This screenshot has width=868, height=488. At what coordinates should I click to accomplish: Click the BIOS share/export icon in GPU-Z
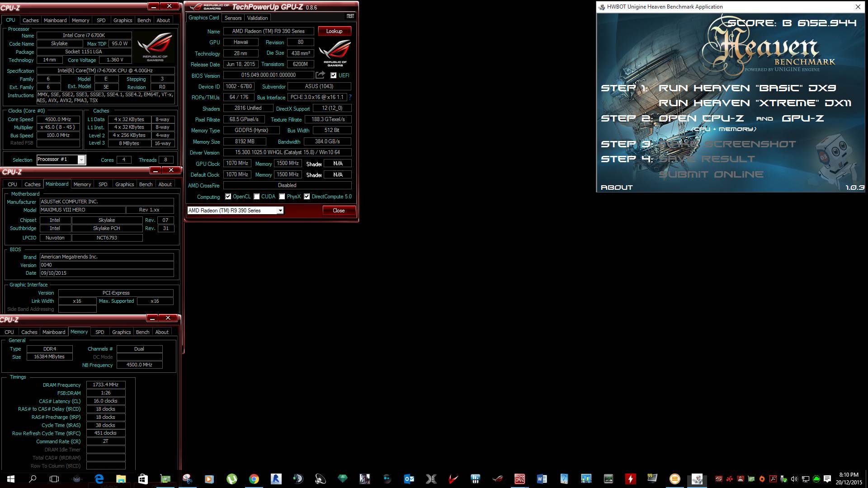tap(320, 75)
